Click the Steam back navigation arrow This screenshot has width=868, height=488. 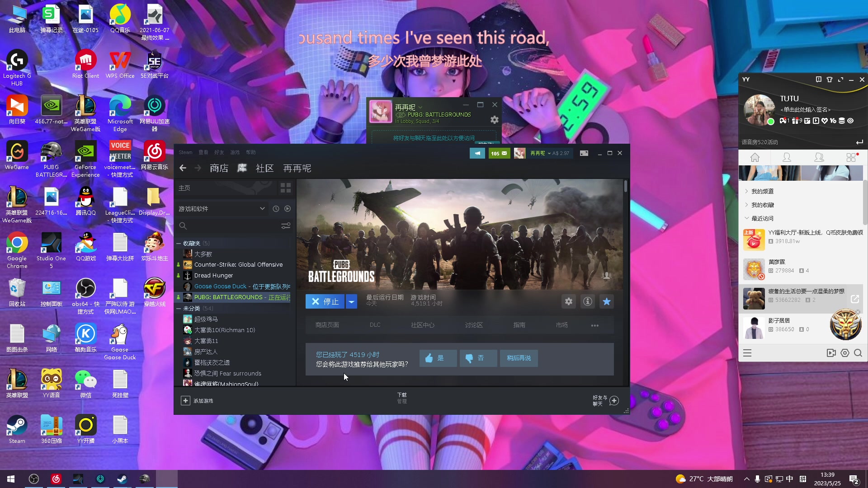tap(183, 168)
